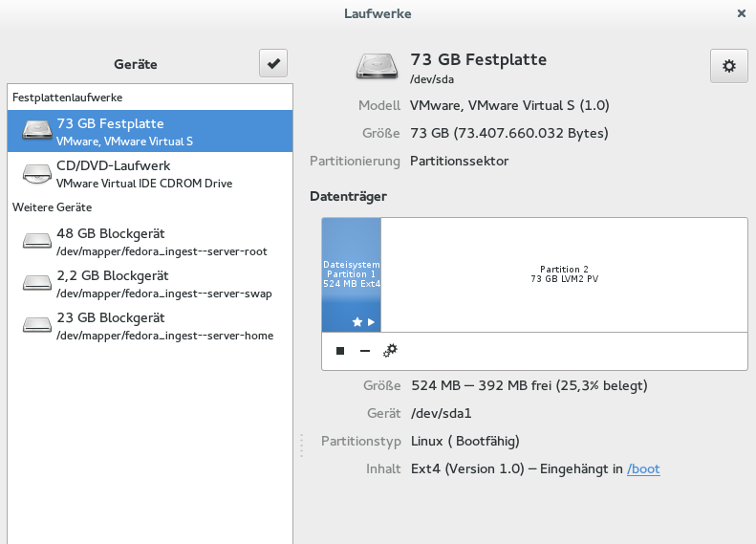The image size is (756, 544).
Task: Click the 48 GB Blockgerät icon
Action: 37,242
